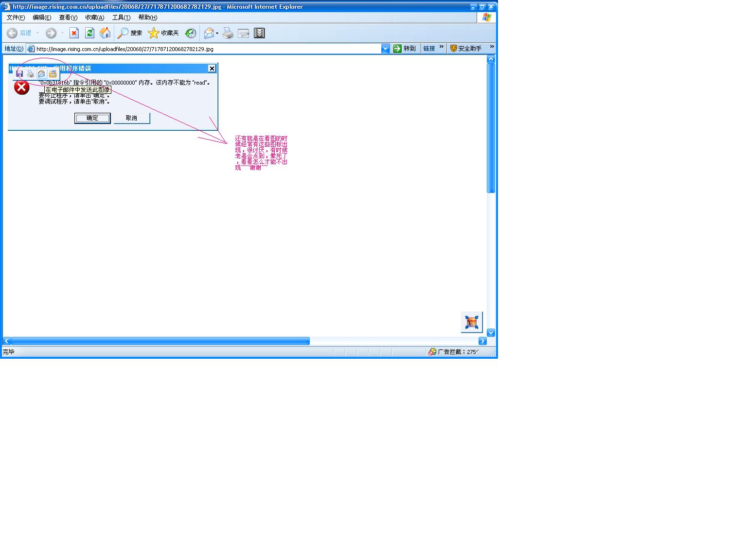Expand the chevron after 安全助手

(x=492, y=47)
